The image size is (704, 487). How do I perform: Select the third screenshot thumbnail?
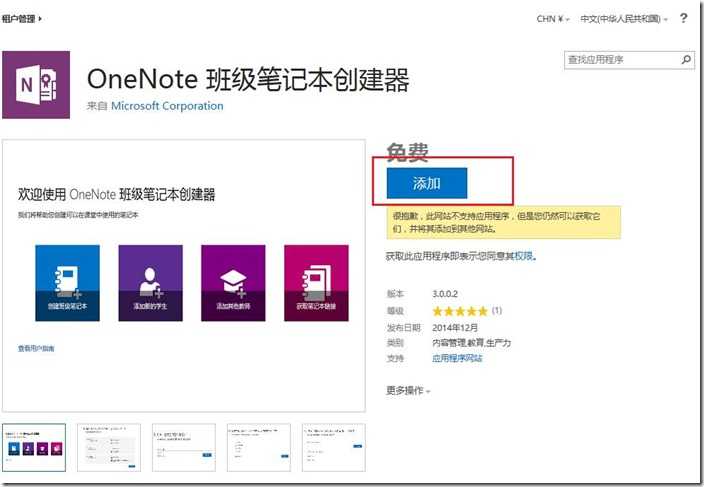coord(184,448)
